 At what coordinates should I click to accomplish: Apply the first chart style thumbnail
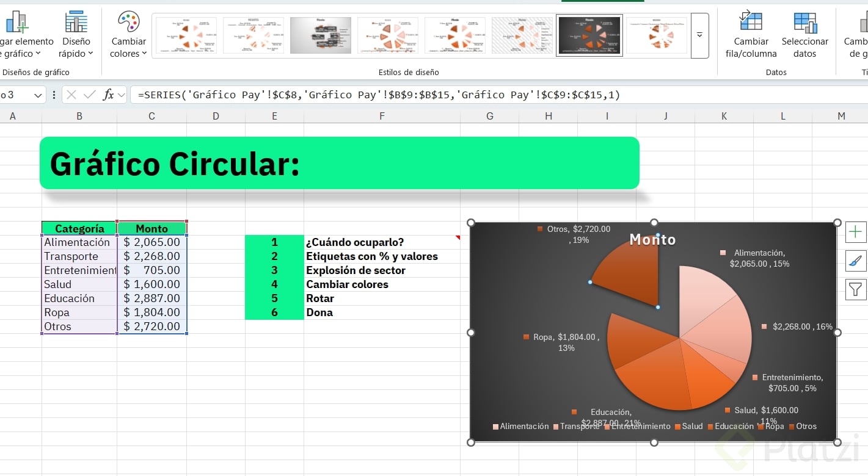tap(186, 35)
